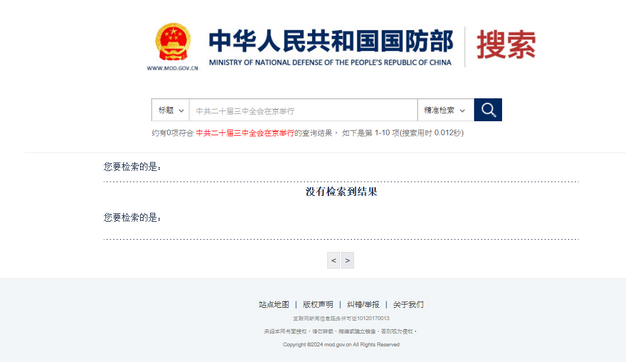Click the national emblem logo
Viewport: 626px width, 362px height.
[x=173, y=42]
